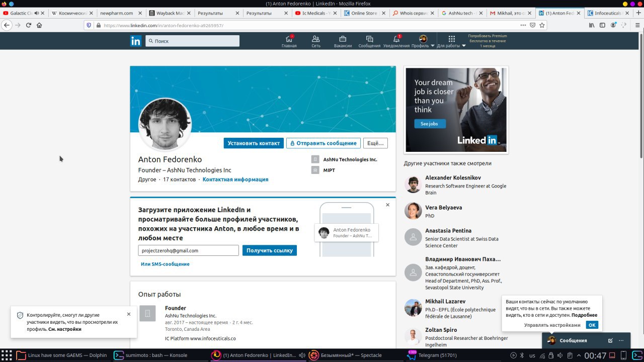The width and height of the screenshot is (644, 362).
Task: Open the Ещё… more actions button
Action: click(375, 143)
